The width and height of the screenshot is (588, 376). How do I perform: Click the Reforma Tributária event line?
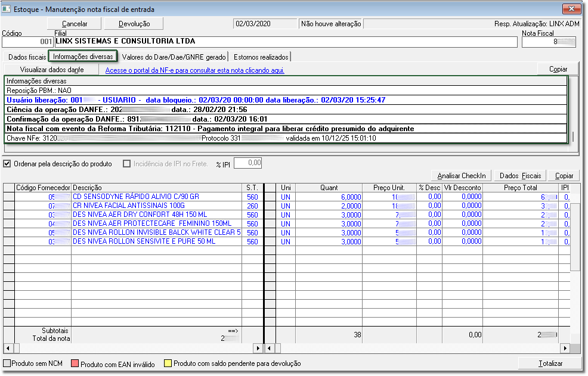pyautogui.click(x=286, y=129)
